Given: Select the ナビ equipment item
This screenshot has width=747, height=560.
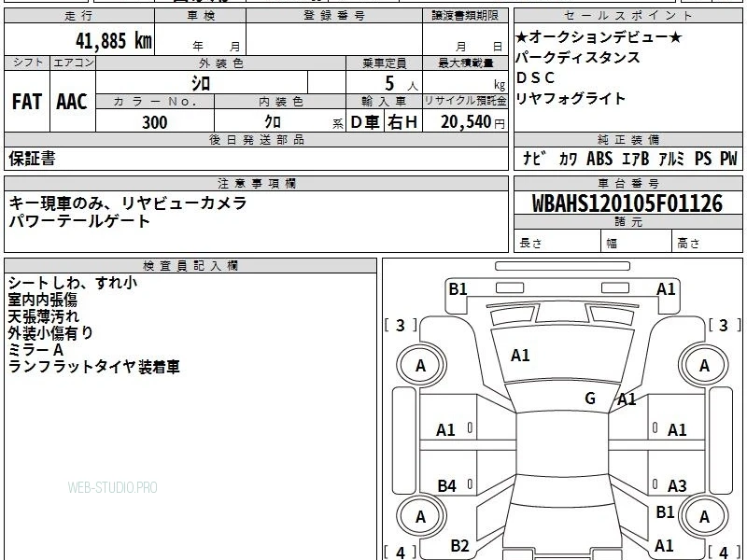Looking at the screenshot, I should click(x=534, y=158).
